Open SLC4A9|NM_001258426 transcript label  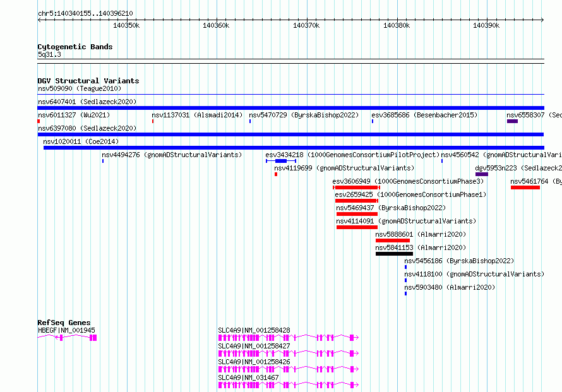click(254, 362)
